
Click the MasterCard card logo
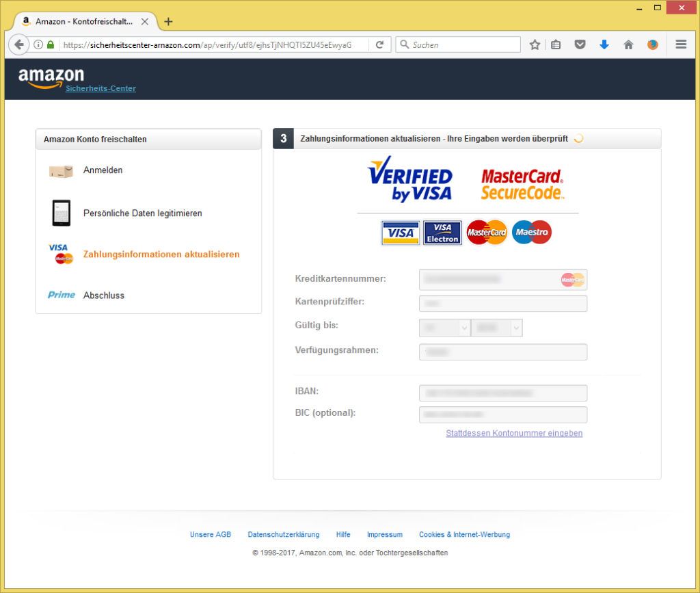point(487,232)
